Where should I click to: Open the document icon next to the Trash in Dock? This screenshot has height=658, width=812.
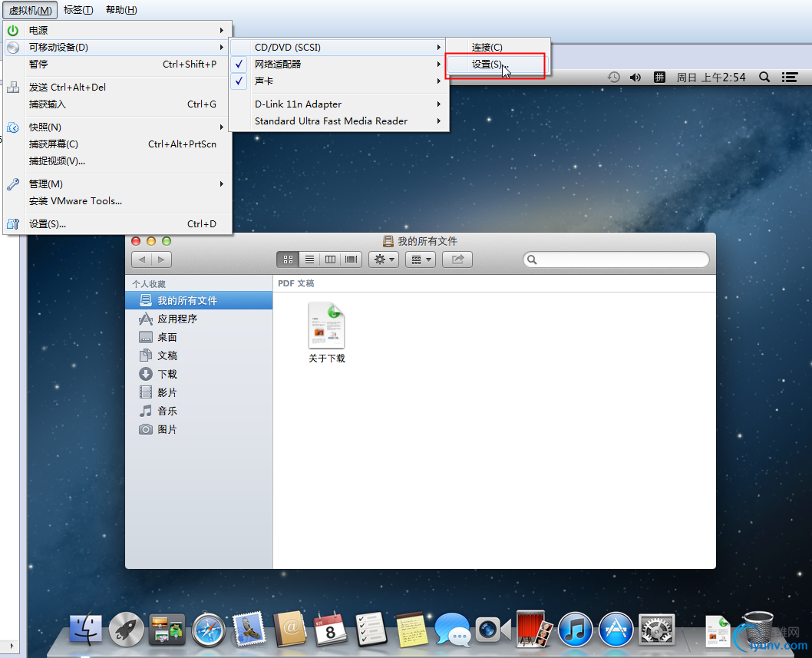pos(718,630)
